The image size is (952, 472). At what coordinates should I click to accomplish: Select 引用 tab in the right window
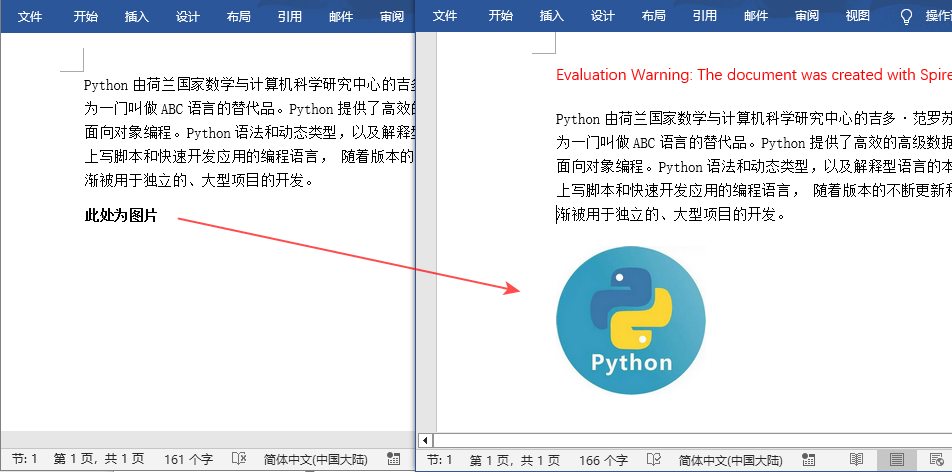pos(704,16)
